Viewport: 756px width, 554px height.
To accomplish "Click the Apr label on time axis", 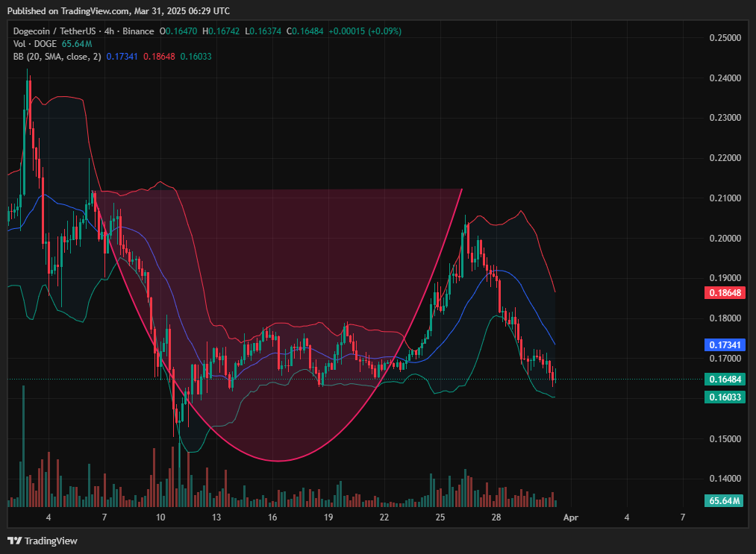I will (570, 517).
